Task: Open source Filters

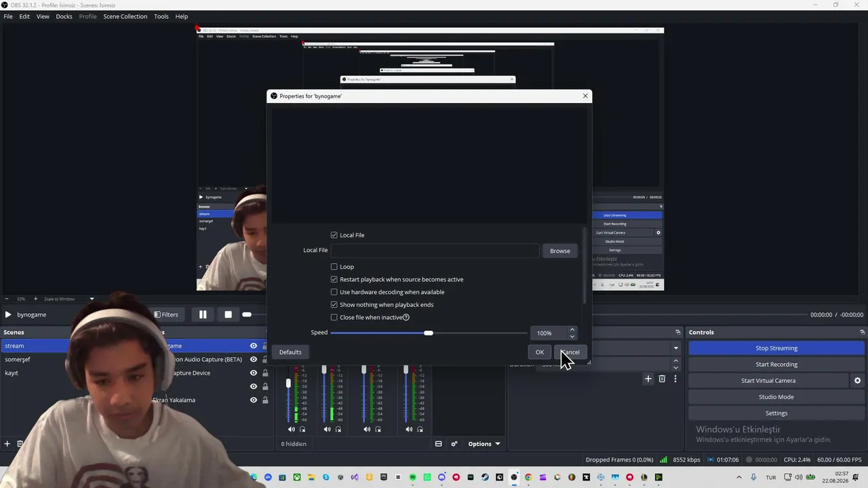Action: coord(166,314)
